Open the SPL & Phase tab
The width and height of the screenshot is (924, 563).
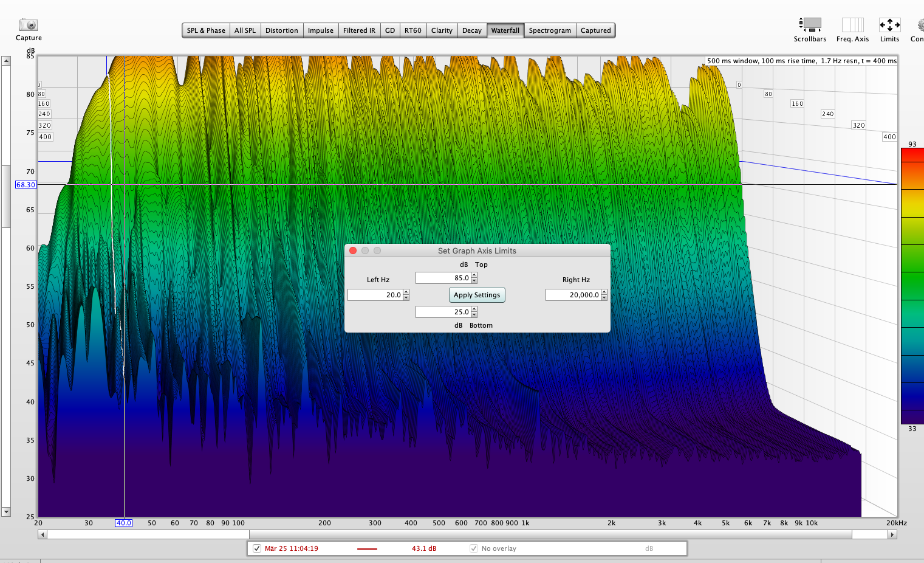tap(206, 30)
